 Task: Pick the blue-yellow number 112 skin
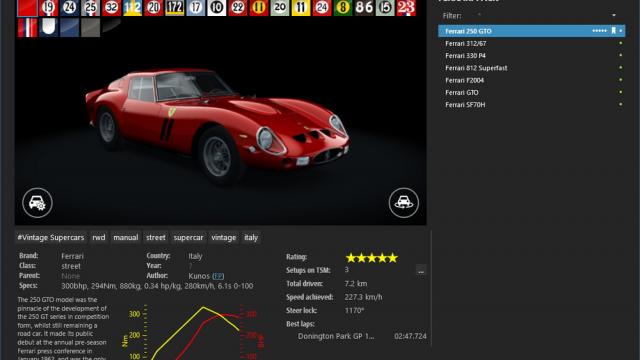132,8
